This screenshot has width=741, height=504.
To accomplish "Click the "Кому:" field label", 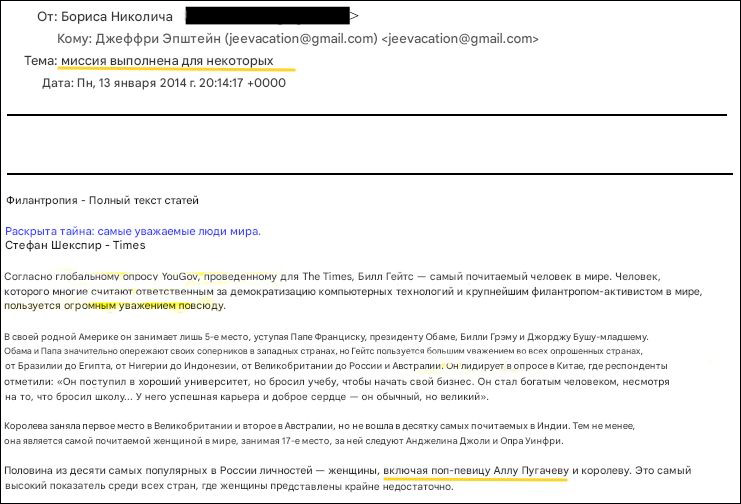I will click(x=80, y=39).
